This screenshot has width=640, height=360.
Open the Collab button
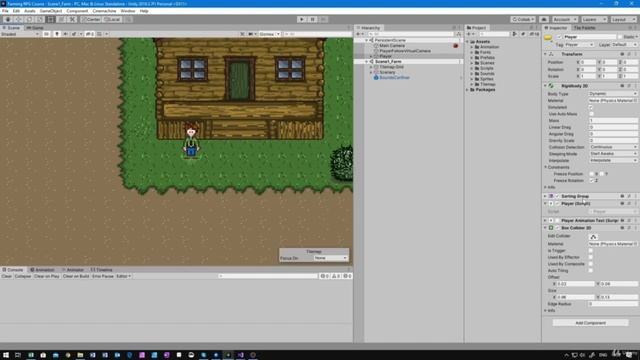[x=523, y=19]
